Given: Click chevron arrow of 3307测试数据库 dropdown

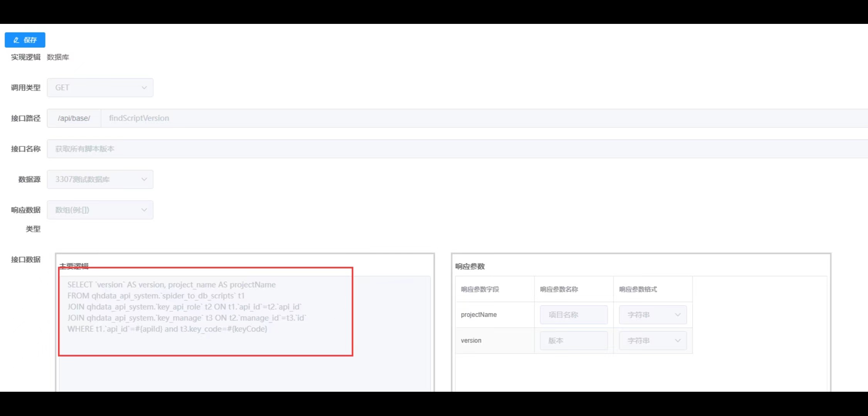Looking at the screenshot, I should click(x=144, y=179).
